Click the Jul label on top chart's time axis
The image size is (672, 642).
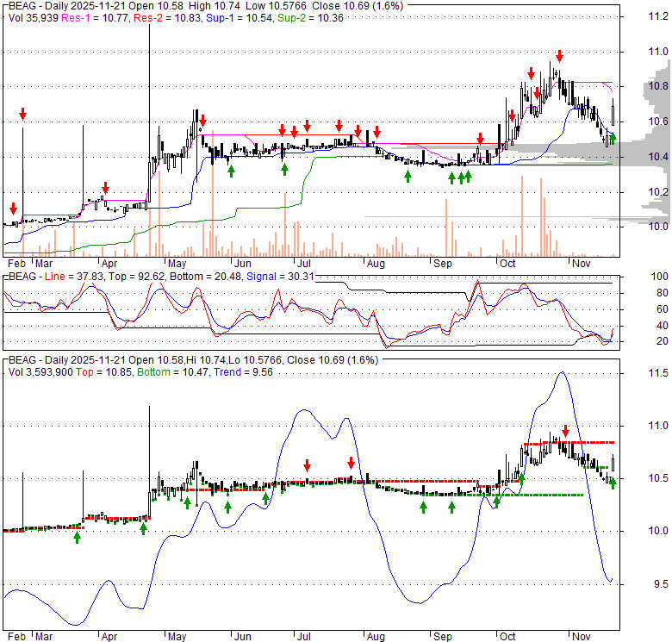point(303,262)
